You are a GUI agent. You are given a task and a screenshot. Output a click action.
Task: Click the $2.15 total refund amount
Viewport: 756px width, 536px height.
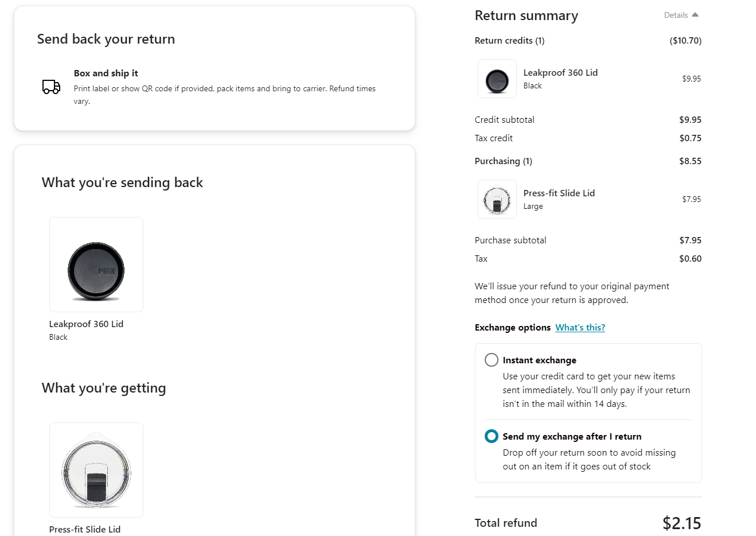click(681, 523)
